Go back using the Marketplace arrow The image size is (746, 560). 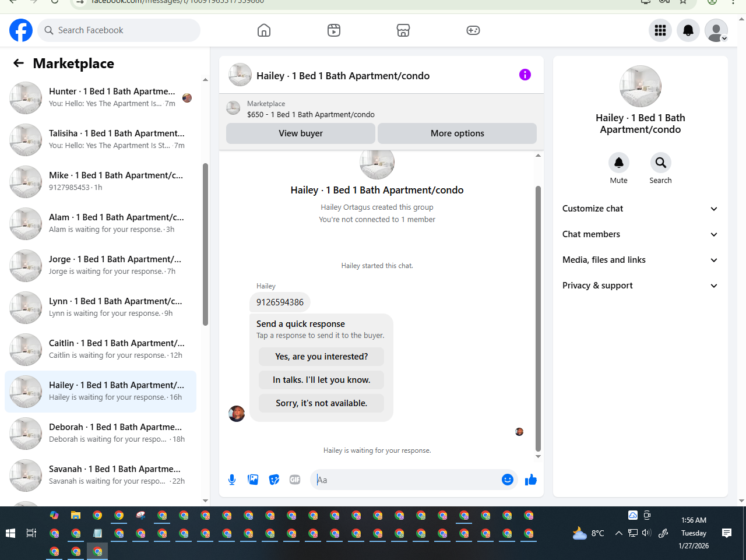click(x=19, y=64)
